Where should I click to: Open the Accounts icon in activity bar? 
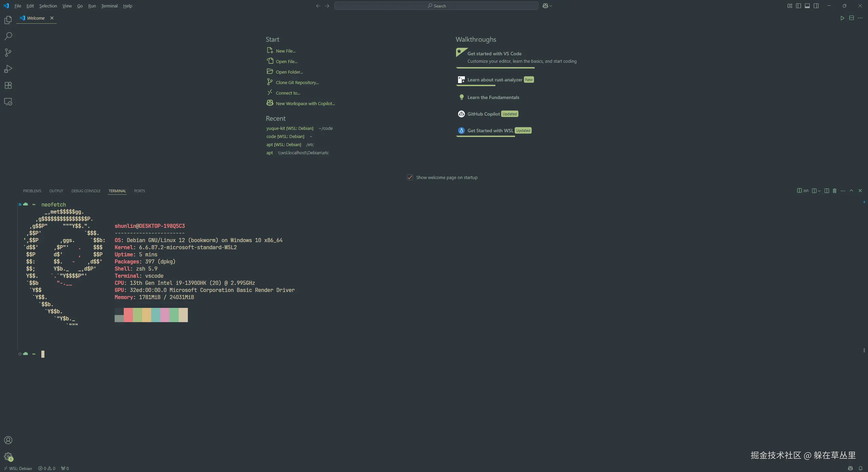click(8, 440)
